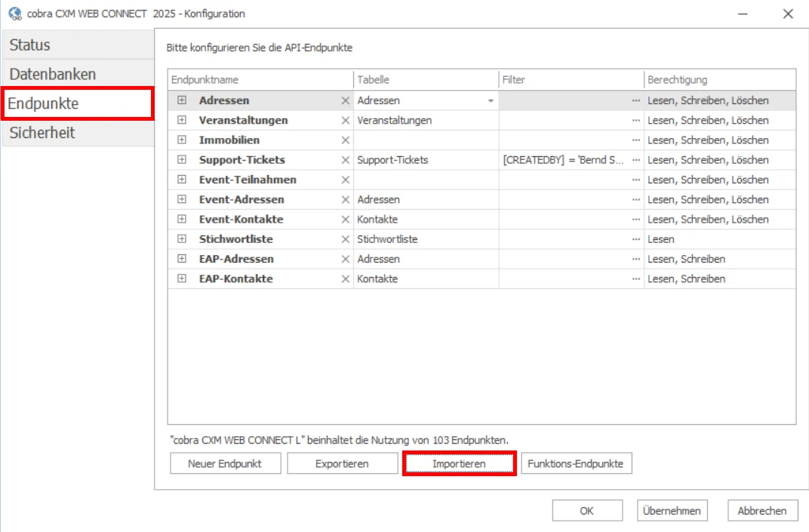The height and width of the screenshot is (532, 809).
Task: Select the 'Kontakte' table cell of EAP-Kontakte
Action: [426, 278]
